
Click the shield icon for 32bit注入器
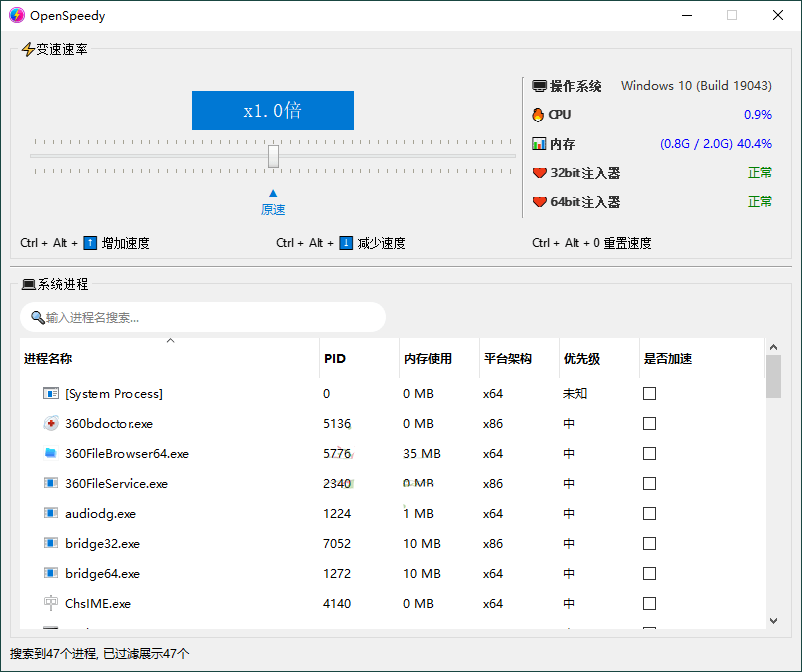pyautogui.click(x=538, y=172)
